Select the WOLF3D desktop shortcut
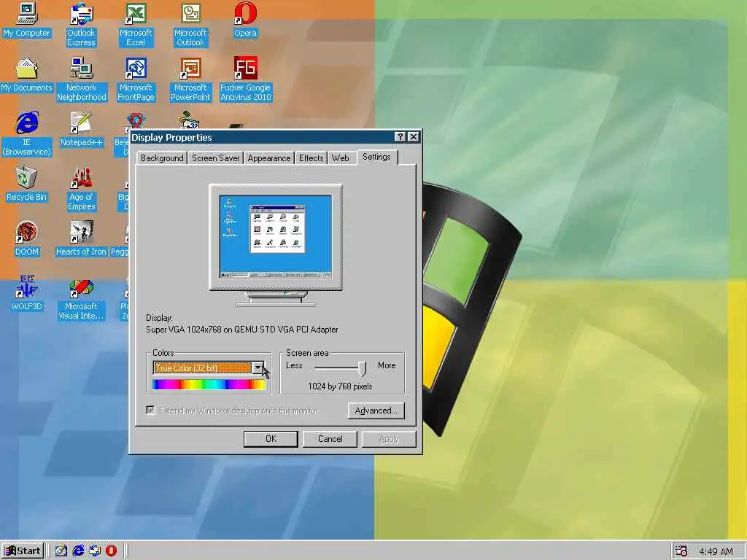The height and width of the screenshot is (560, 747). click(x=27, y=294)
